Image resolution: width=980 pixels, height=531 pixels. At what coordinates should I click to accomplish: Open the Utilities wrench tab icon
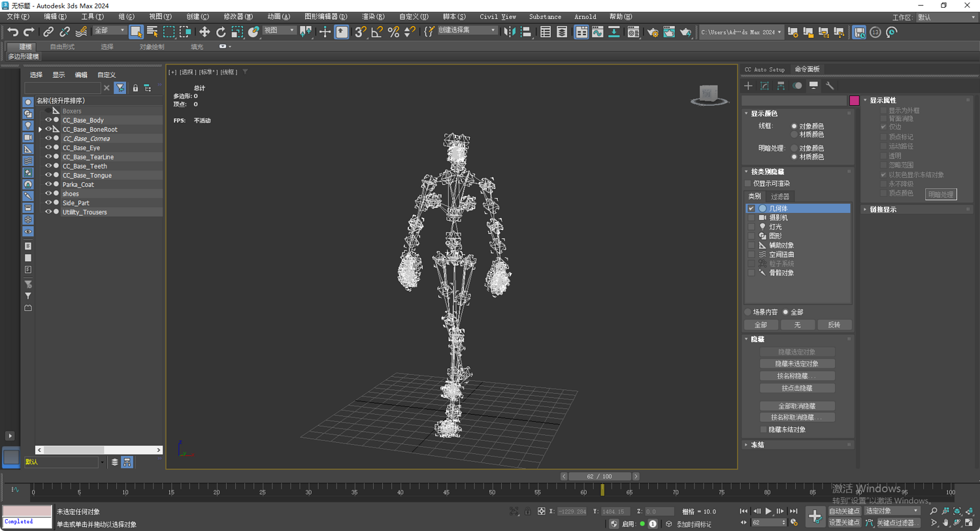tap(830, 86)
